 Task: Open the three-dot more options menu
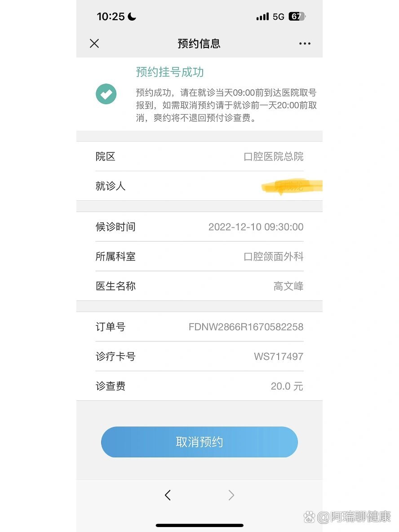(x=305, y=44)
